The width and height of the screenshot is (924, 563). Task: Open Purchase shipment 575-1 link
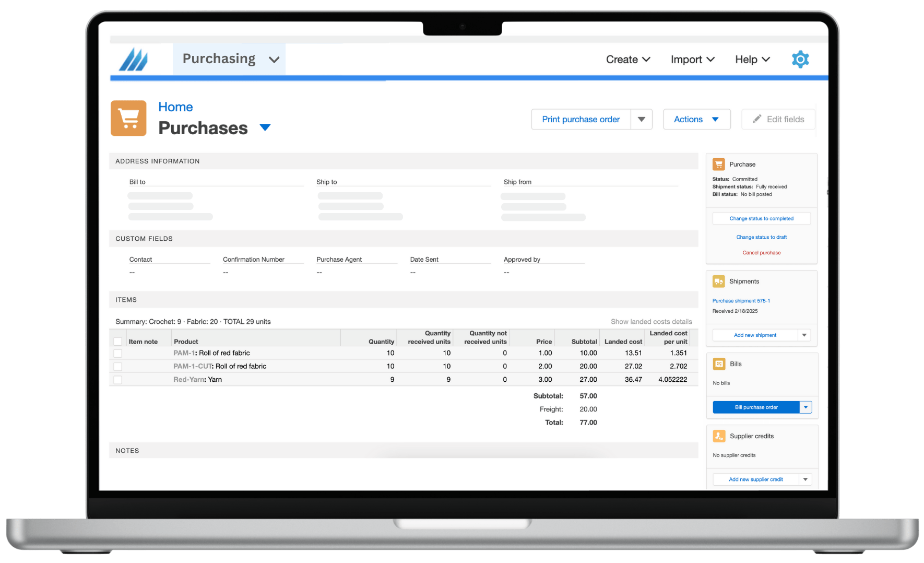[x=741, y=301]
